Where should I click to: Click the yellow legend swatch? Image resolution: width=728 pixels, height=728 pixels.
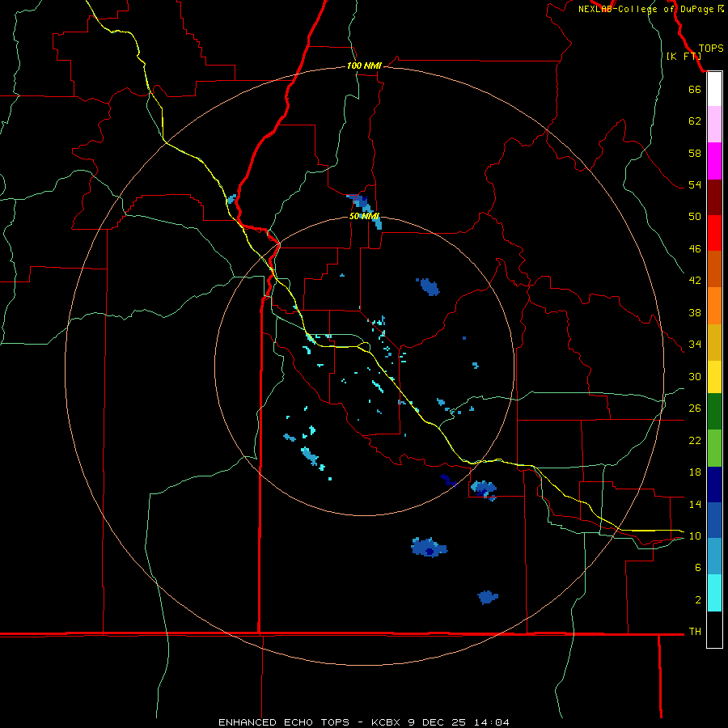pyautogui.click(x=714, y=377)
